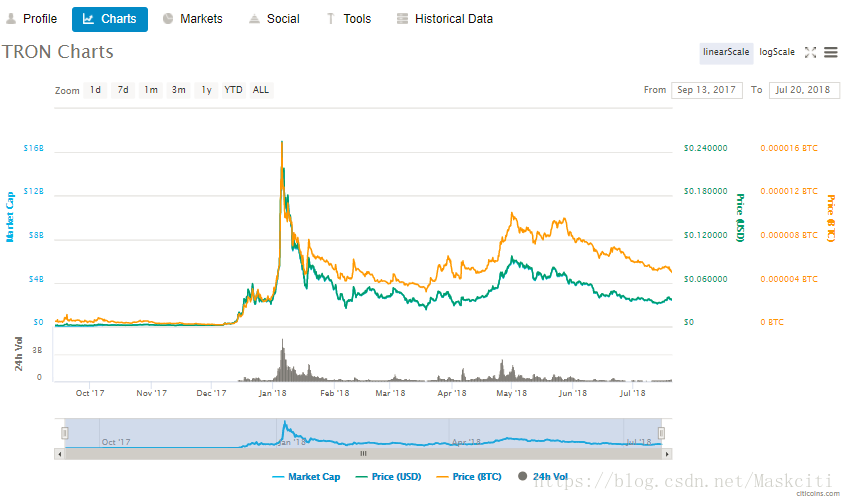Screen dimensions: 845x501
Task: Open the Profile tab
Action: (x=31, y=19)
